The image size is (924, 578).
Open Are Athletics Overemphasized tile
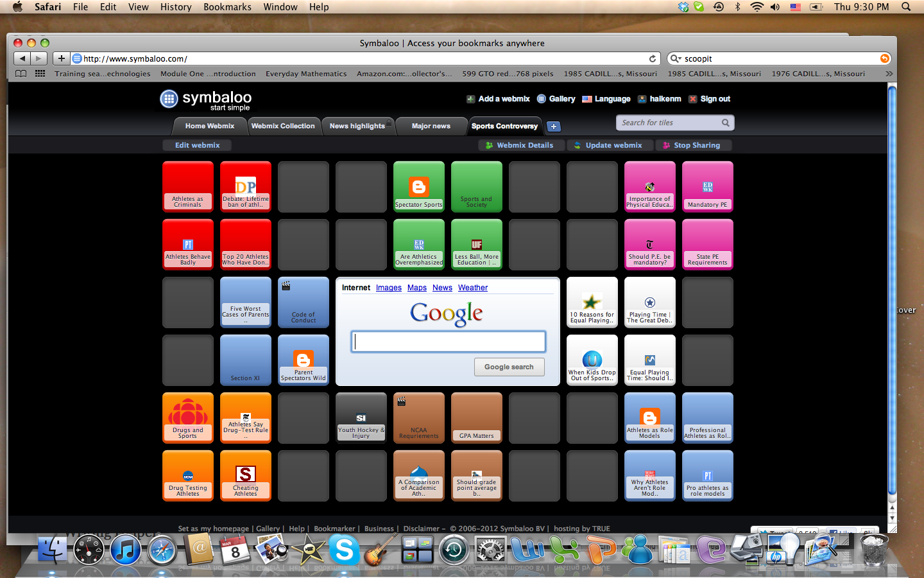tap(419, 245)
